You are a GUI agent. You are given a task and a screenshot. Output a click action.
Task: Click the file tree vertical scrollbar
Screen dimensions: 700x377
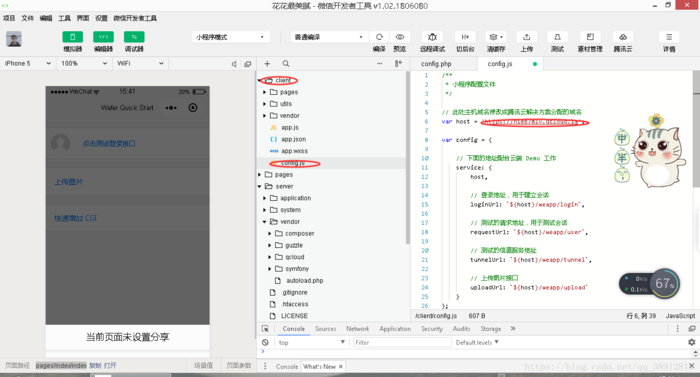click(408, 157)
